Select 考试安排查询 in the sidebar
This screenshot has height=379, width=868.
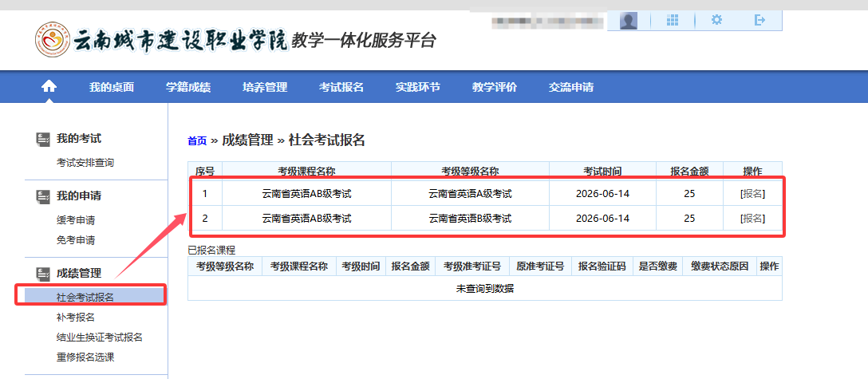coord(85,163)
